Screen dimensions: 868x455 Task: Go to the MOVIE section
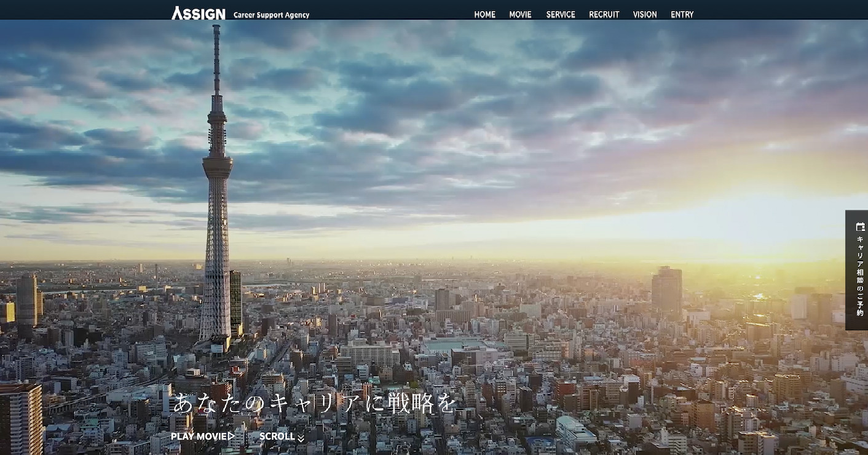pyautogui.click(x=520, y=15)
